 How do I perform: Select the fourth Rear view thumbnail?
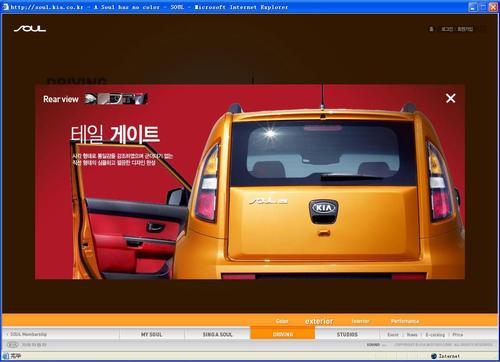[x=128, y=99]
